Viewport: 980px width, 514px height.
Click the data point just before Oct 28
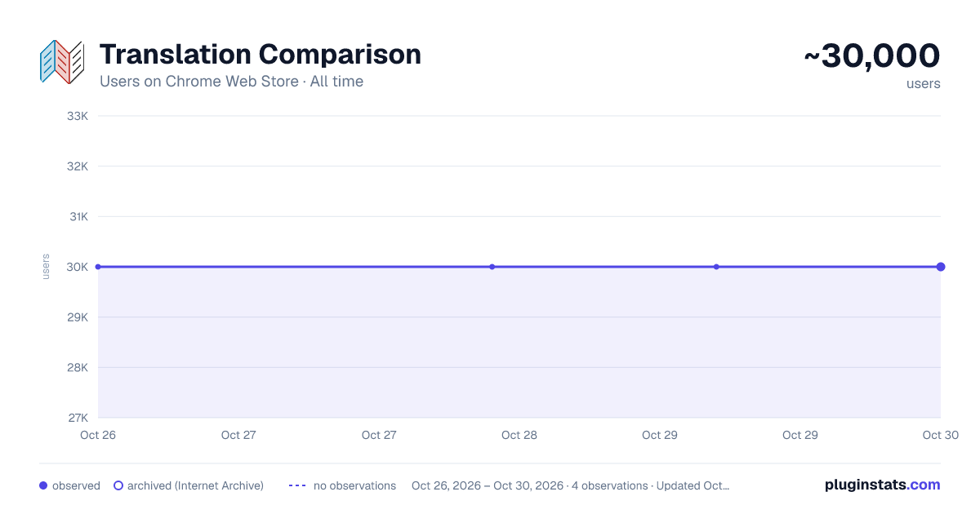[x=492, y=267]
